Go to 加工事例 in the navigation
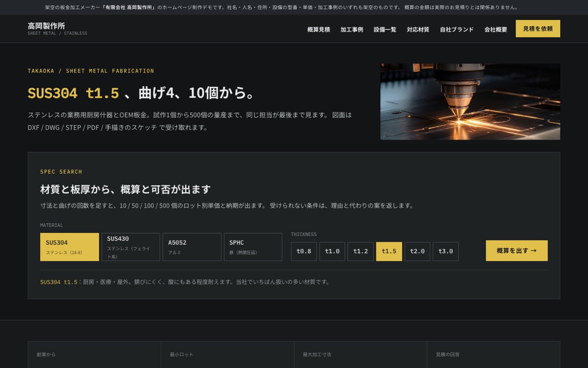This screenshot has height=368, width=588. coord(352,29)
